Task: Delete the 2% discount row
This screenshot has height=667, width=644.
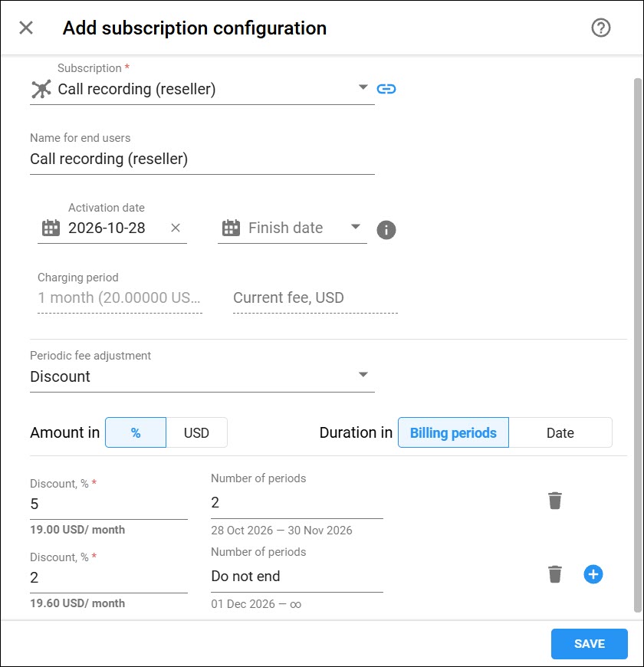Action: pos(554,574)
